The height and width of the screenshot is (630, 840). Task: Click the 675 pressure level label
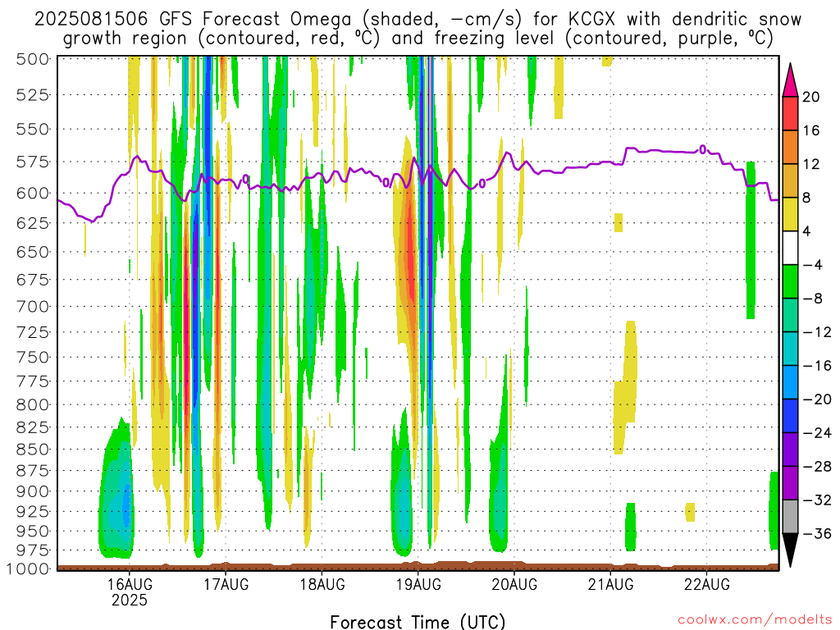(33, 280)
